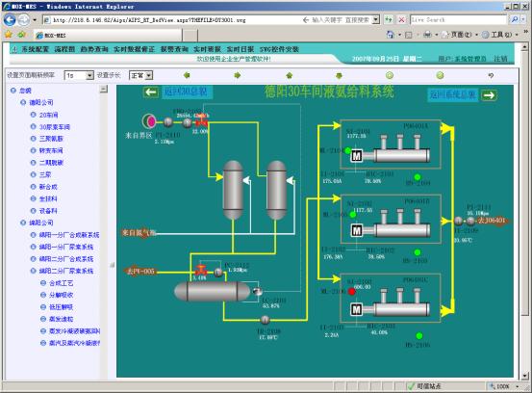Open the 报警查询 menu item
The image size is (532, 393).
[174, 49]
